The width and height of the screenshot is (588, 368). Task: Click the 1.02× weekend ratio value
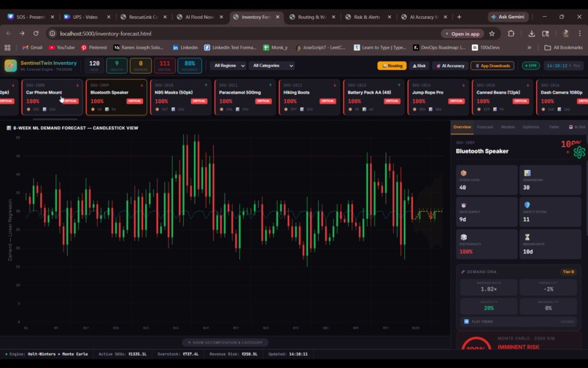(489, 289)
